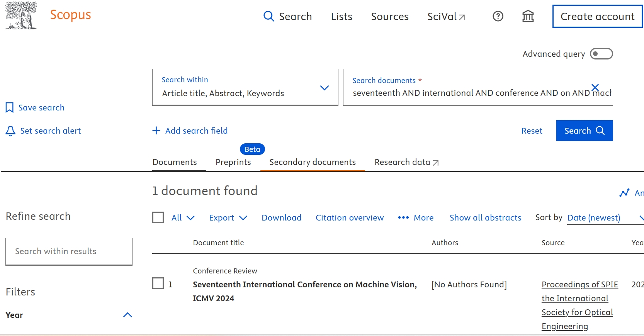
Task: Open the Sort by Date (newest) dropdown
Action: click(605, 218)
